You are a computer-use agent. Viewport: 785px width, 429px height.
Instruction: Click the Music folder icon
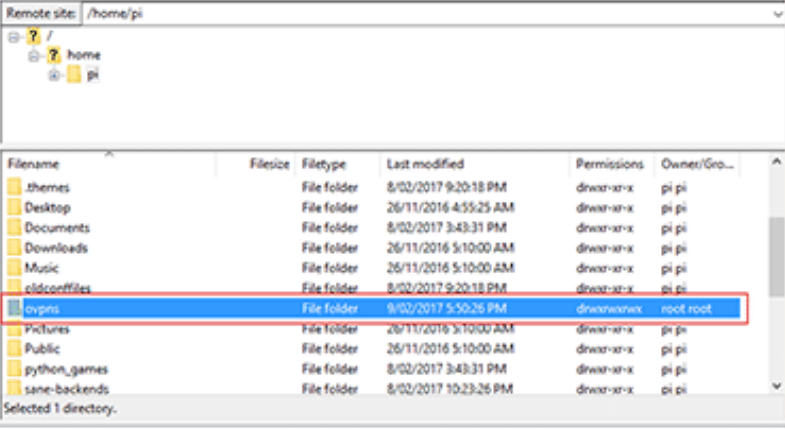click(x=14, y=268)
